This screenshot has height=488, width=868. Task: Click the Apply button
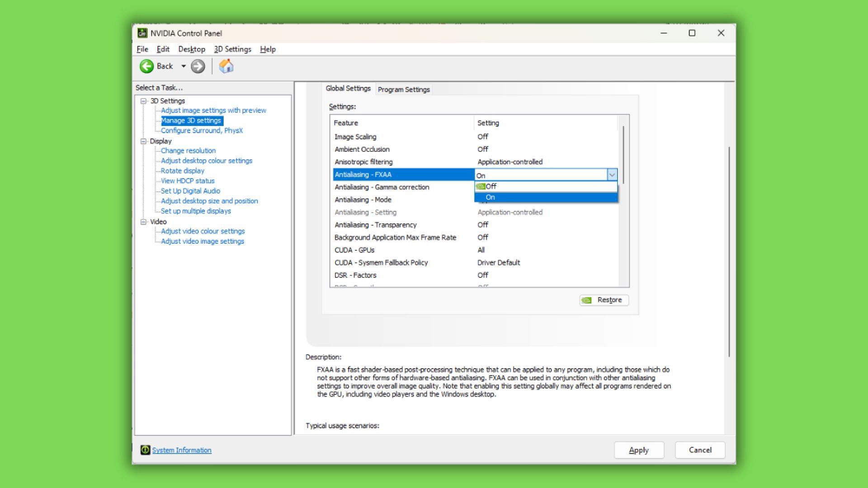click(639, 450)
